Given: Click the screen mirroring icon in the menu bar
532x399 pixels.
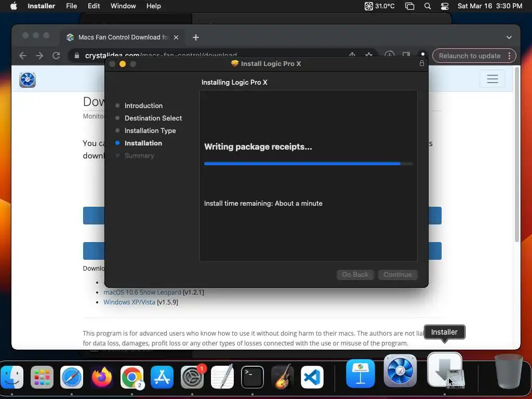Looking at the screenshot, I should pos(409,6).
